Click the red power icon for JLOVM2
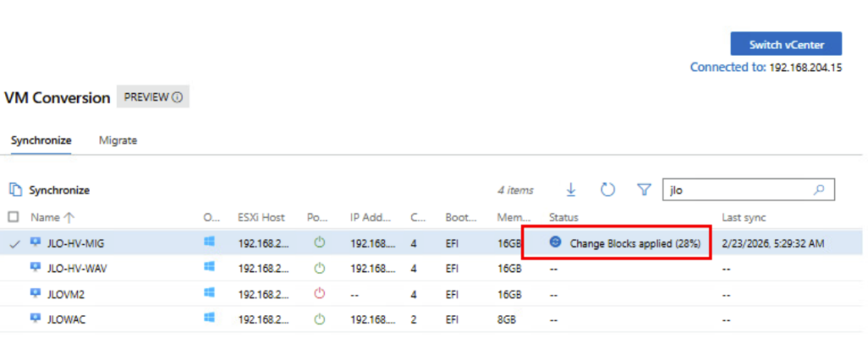The height and width of the screenshot is (349, 868). (320, 294)
